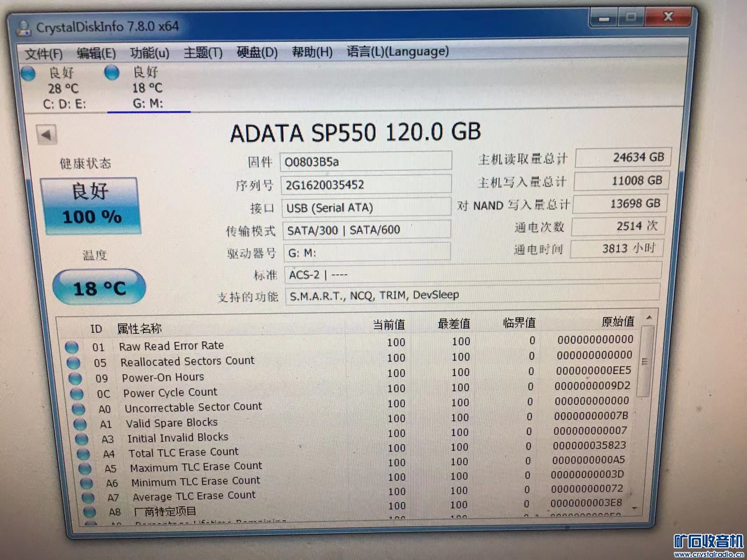
Task: Click the standard field ACS-2
Action: pos(473,274)
